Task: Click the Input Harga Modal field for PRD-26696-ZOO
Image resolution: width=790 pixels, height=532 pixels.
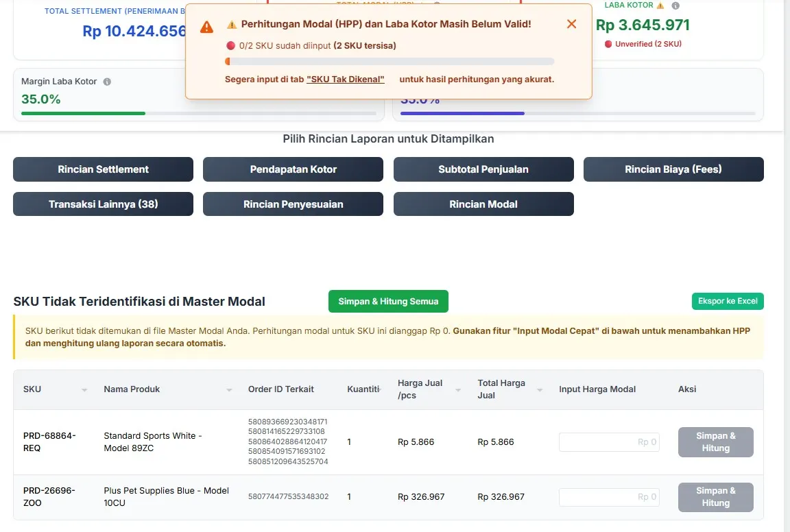Action: click(608, 497)
